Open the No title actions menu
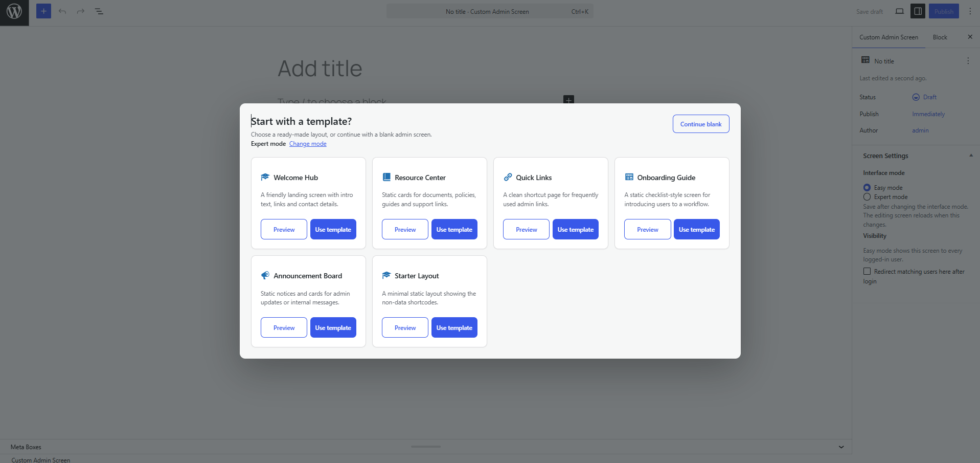The height and width of the screenshot is (463, 980). pos(968,61)
